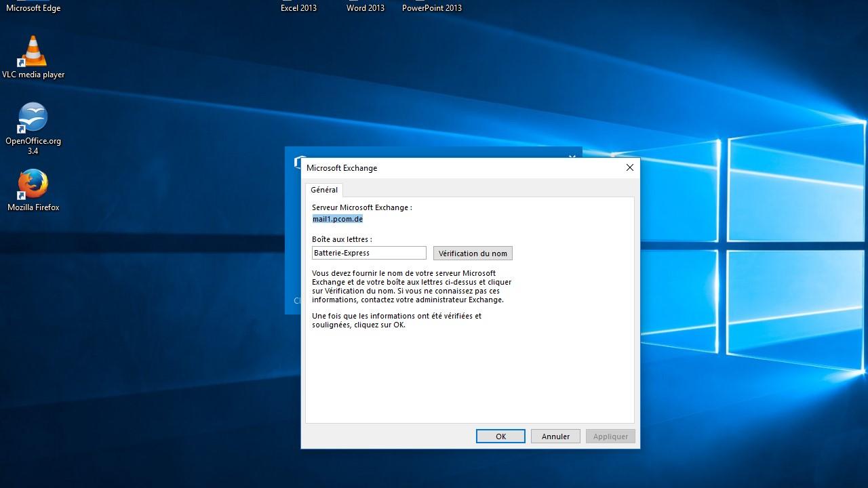Select the Microsoft Edge desktop label
The image size is (868, 488).
click(x=33, y=8)
